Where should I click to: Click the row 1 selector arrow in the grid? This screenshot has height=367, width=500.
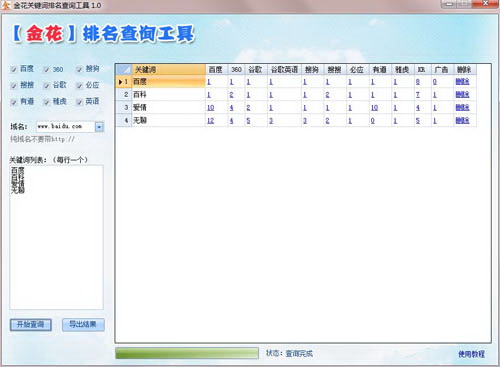click(120, 82)
